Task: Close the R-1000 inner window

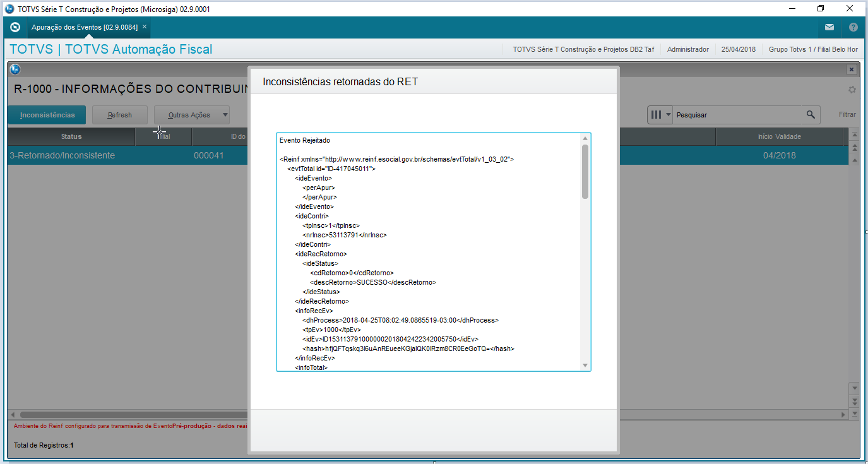Action: (852, 69)
